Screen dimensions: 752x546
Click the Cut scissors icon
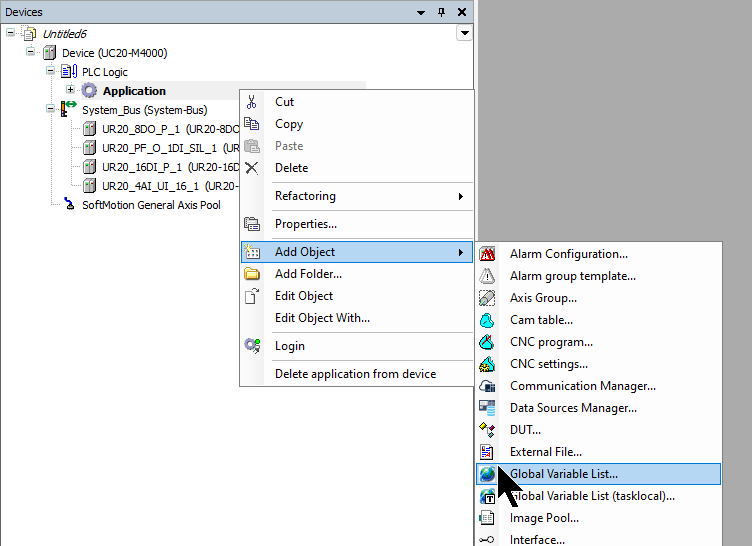[251, 102]
